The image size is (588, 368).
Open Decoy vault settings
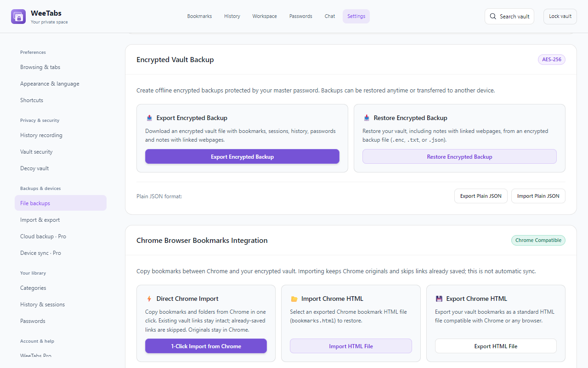pos(61,168)
